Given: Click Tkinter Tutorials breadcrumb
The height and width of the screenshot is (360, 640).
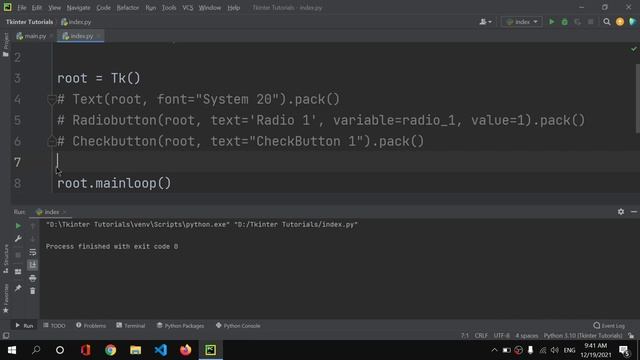Looking at the screenshot, I should (29, 22).
